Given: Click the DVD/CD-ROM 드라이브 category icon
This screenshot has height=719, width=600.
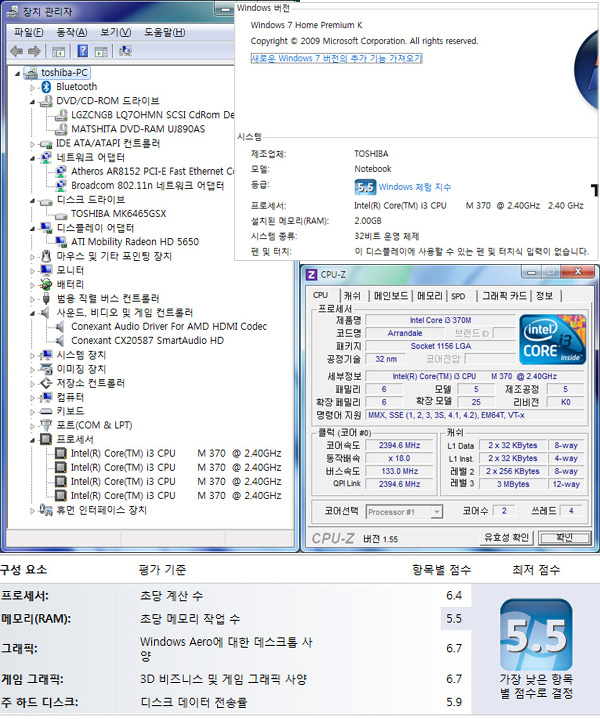Looking at the screenshot, I should click(46, 101).
